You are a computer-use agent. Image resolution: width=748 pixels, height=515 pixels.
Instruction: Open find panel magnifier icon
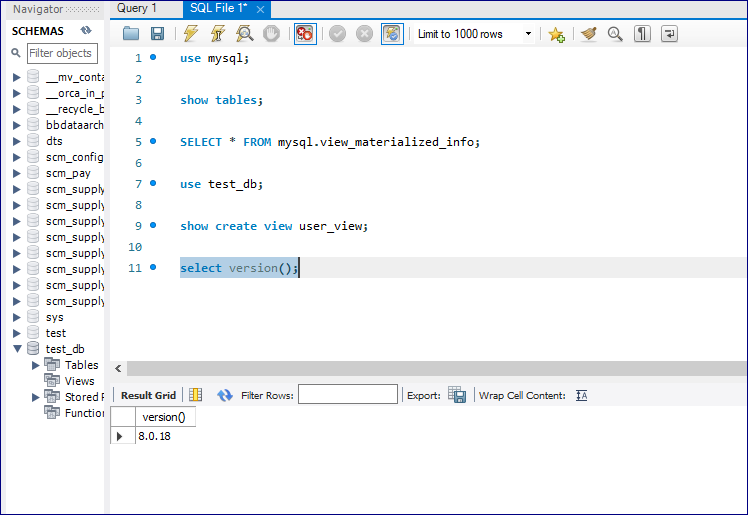(615, 34)
